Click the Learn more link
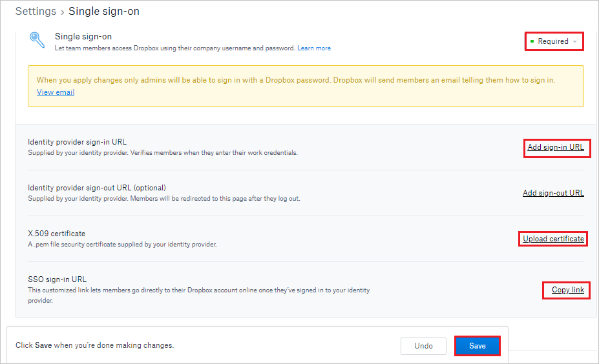Viewport: 599px width, 364px height. pyautogui.click(x=314, y=48)
